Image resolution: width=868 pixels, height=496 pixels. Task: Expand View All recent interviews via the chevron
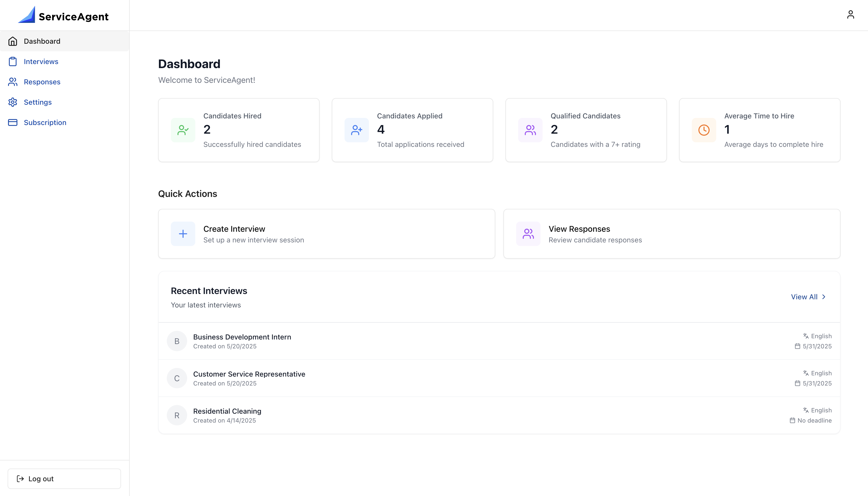pos(824,297)
